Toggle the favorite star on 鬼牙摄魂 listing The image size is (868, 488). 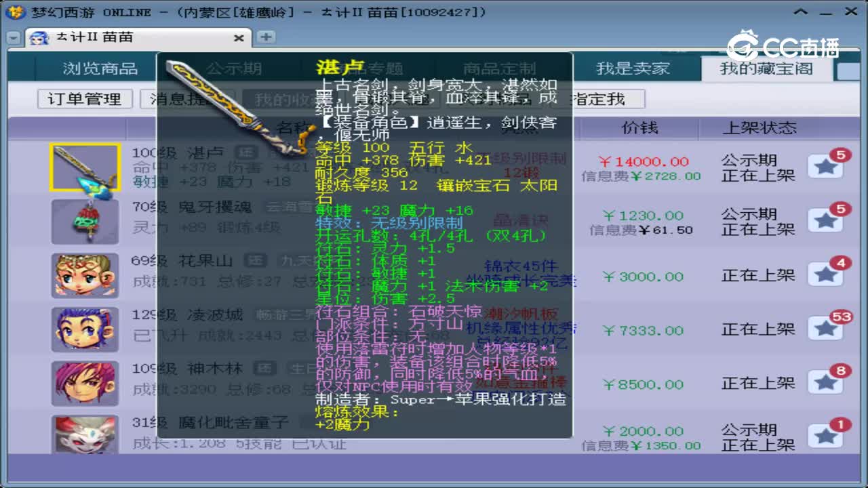825,220
